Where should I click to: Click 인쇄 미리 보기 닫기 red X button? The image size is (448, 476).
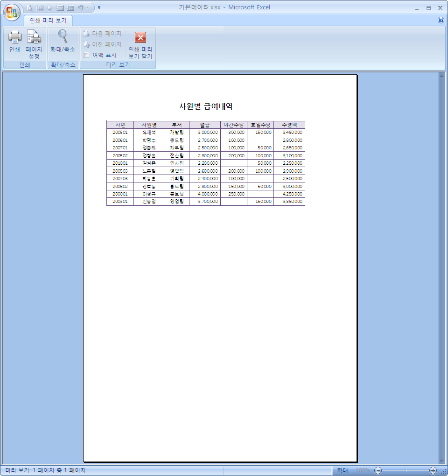140,45
